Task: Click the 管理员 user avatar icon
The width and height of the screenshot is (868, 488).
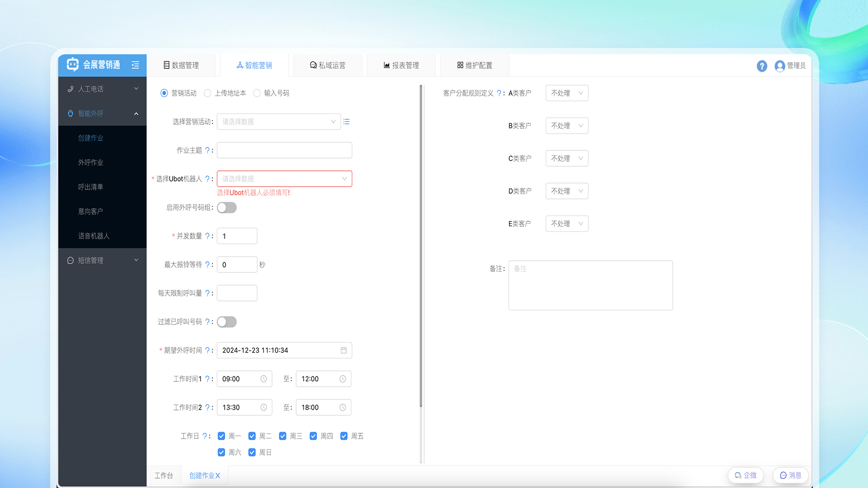Action: click(779, 66)
